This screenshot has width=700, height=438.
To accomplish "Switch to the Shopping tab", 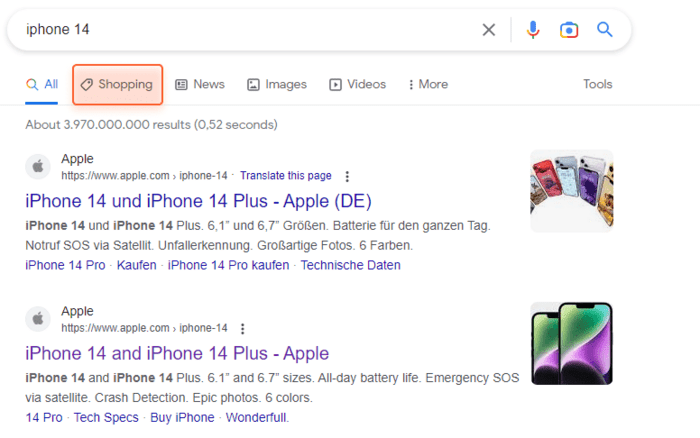I will point(117,85).
